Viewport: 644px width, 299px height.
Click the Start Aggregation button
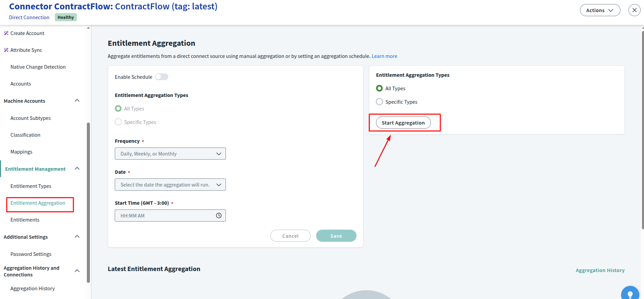pyautogui.click(x=403, y=123)
